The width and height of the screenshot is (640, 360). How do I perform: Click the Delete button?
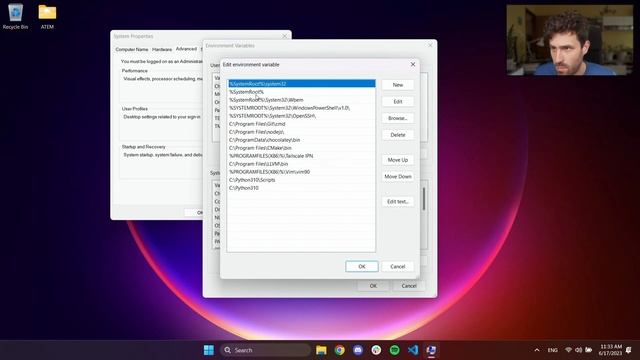[398, 135]
